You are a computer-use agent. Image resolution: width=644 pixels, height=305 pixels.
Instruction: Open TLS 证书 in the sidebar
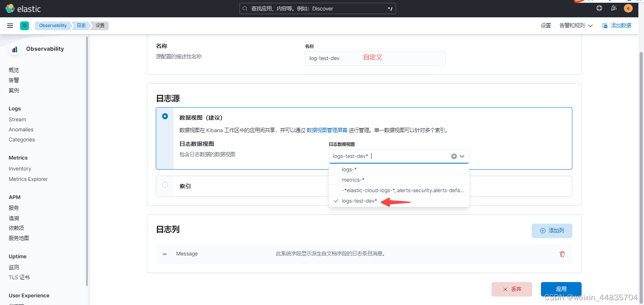(x=19, y=277)
